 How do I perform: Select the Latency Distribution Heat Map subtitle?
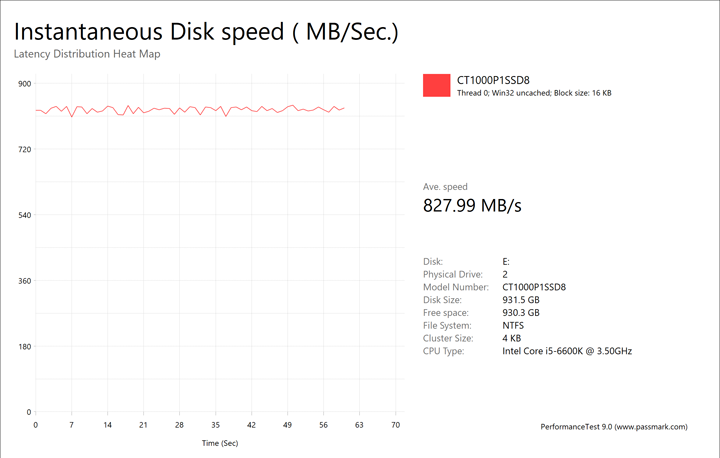pyautogui.click(x=87, y=54)
